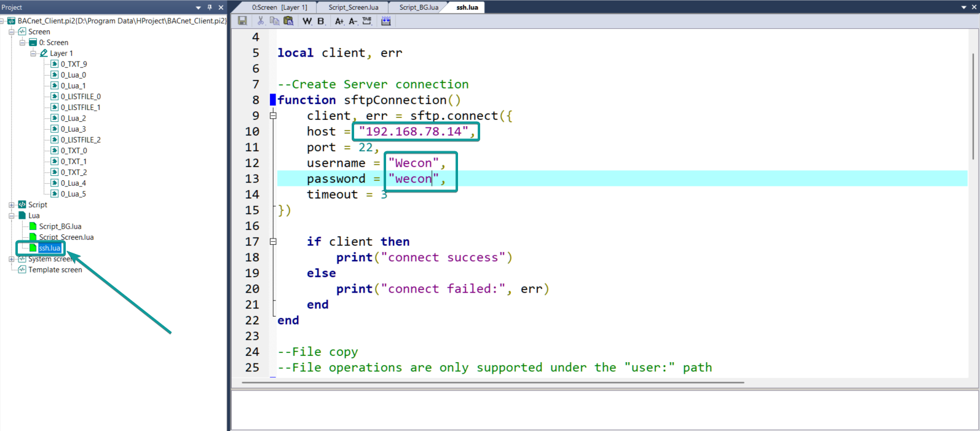This screenshot has width=980, height=431.
Task: Select the BACnet_Client.pi2 project root
Action: [x=122, y=21]
